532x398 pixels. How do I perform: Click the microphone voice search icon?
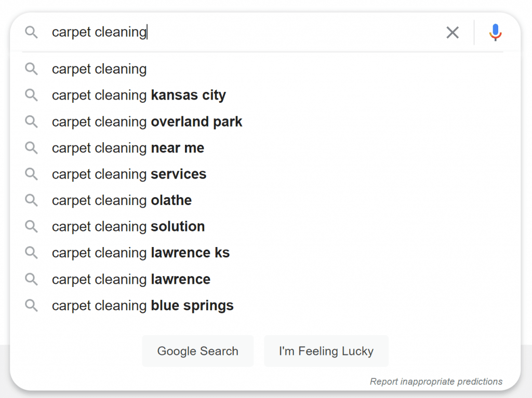tap(495, 33)
